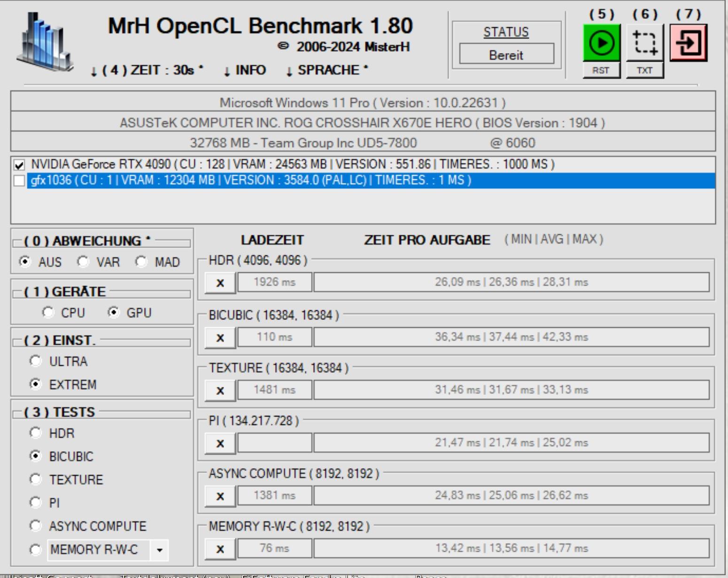Open the ZEIT : 30s dropdown menu
The height and width of the screenshot is (578, 728).
click(x=147, y=70)
